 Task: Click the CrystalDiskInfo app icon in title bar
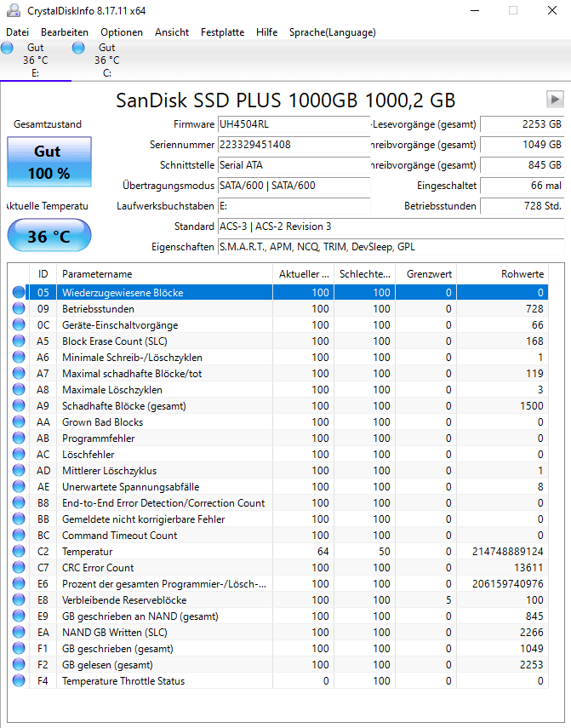pyautogui.click(x=14, y=10)
